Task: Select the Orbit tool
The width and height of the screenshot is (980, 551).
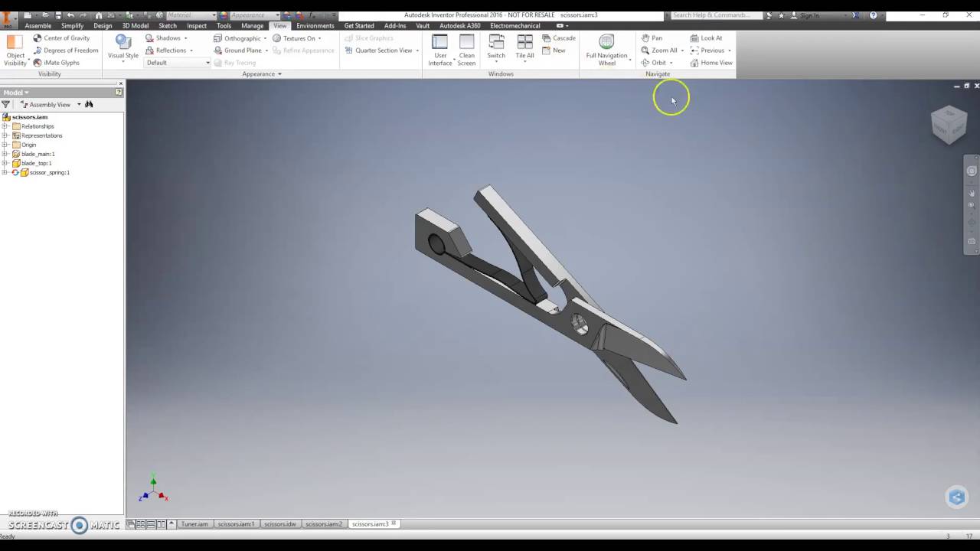Action: point(654,63)
